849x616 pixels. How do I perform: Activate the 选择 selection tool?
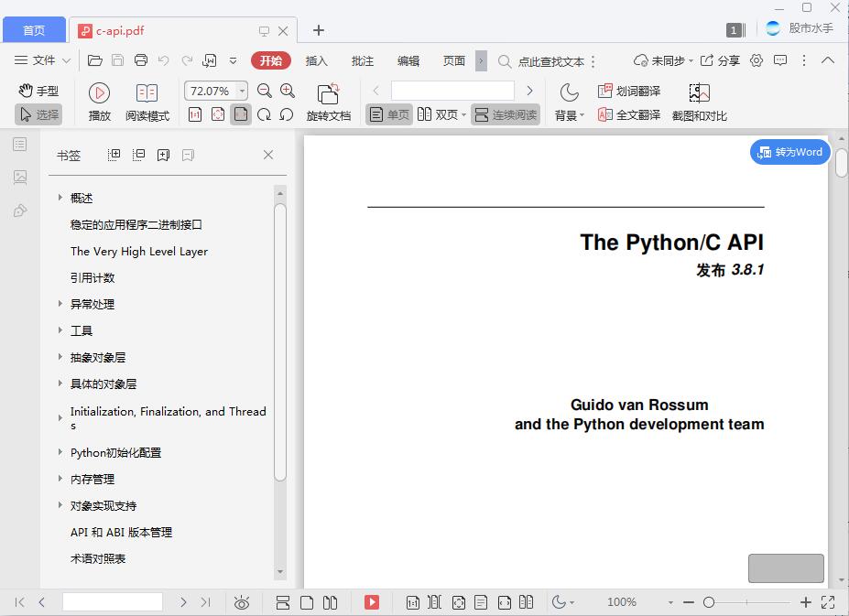tap(39, 113)
